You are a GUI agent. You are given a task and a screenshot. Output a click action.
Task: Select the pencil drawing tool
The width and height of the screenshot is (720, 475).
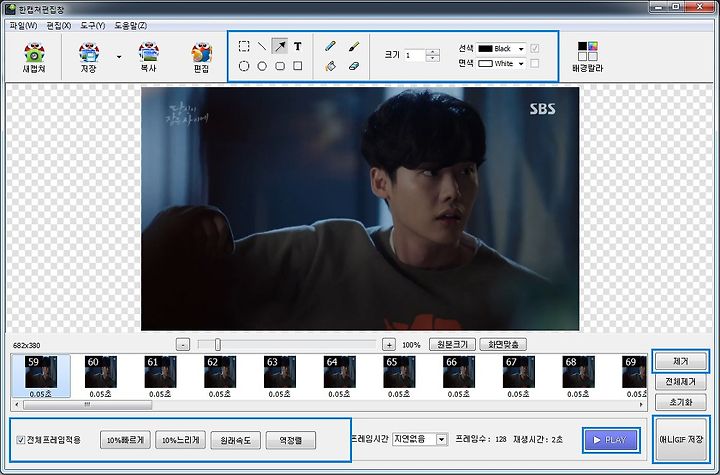(330, 46)
